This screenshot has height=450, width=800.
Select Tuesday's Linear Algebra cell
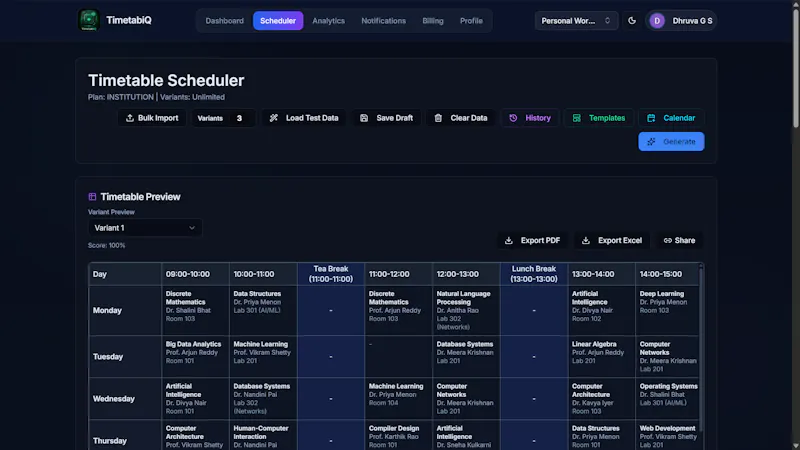point(601,357)
